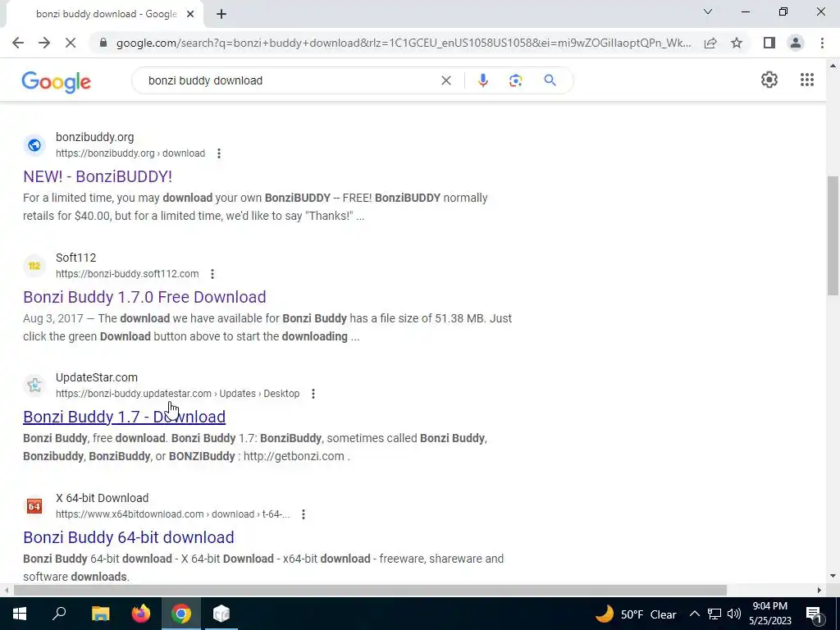Open a new browser tab

coord(221,14)
